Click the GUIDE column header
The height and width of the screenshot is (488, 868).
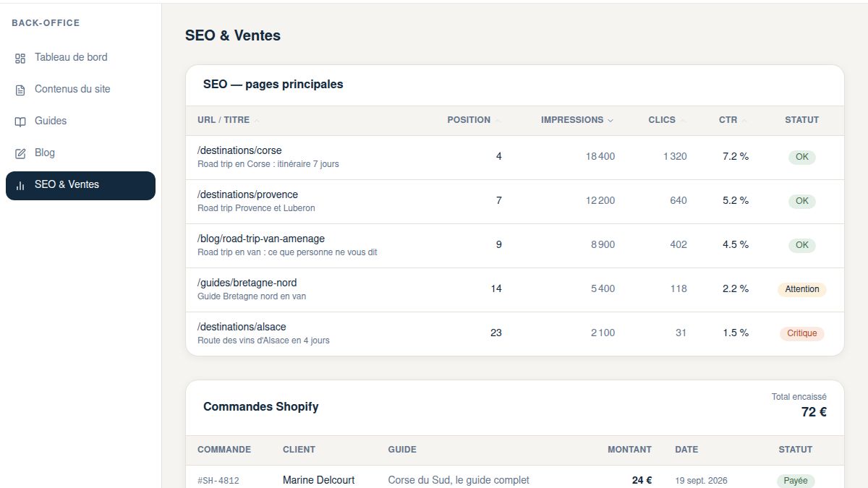pyautogui.click(x=402, y=450)
